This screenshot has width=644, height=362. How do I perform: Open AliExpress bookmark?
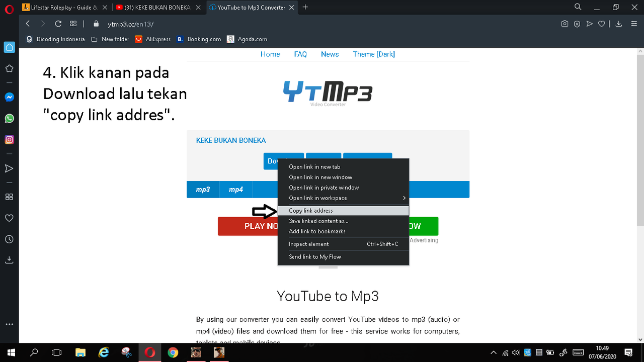pos(153,39)
